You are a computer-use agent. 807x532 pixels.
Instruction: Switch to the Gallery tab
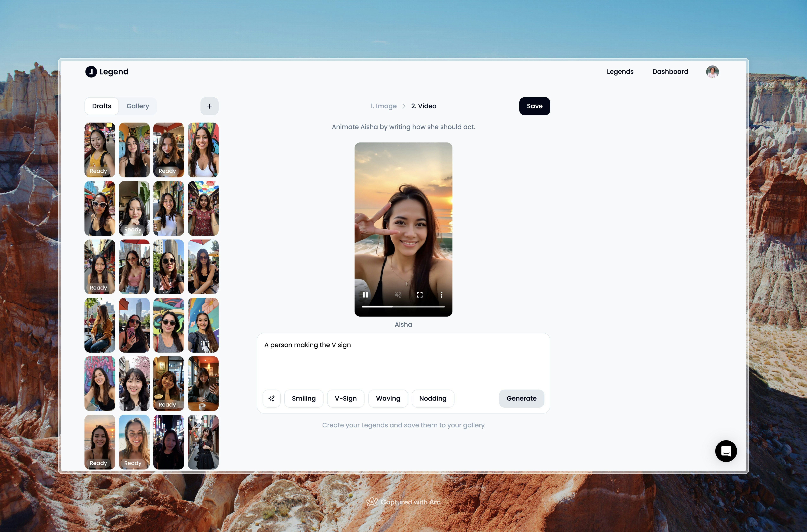pyautogui.click(x=138, y=106)
